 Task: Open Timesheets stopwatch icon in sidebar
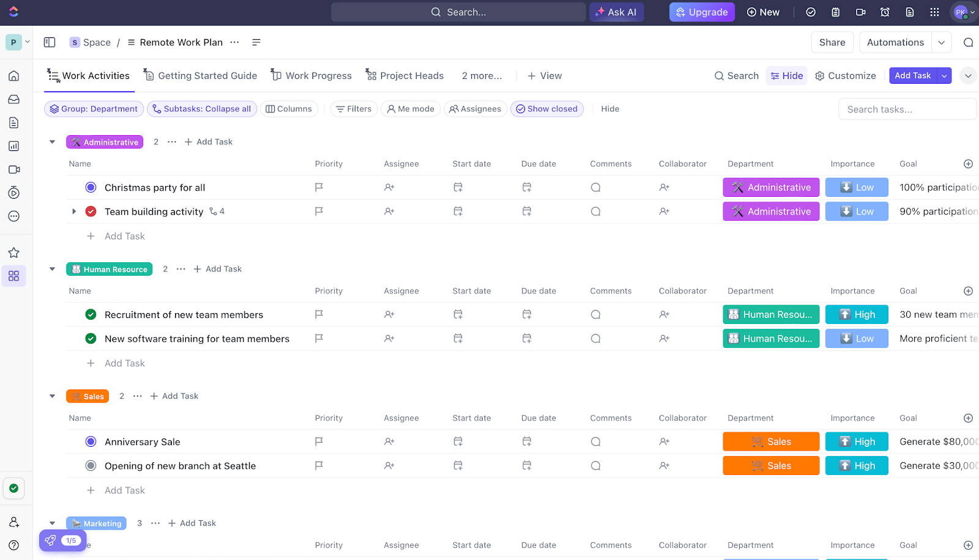13,193
